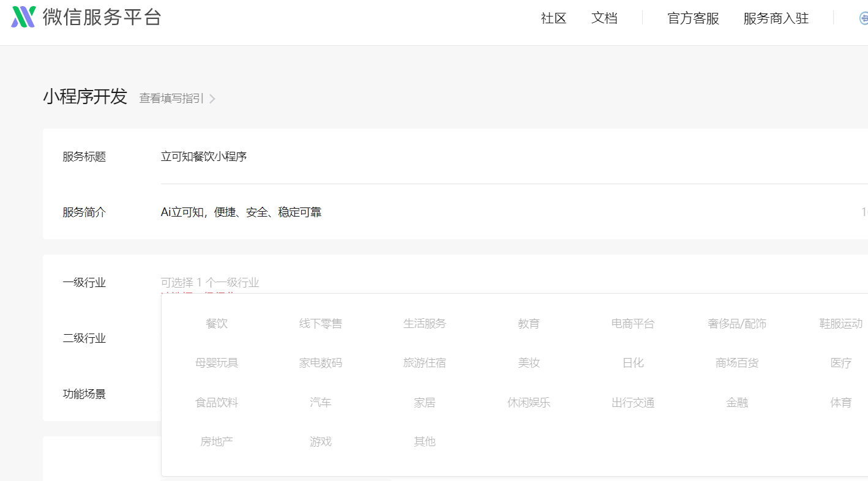The height and width of the screenshot is (481, 868).
Task: Open the 一级行业 selection field
Action: pyautogui.click(x=514, y=283)
